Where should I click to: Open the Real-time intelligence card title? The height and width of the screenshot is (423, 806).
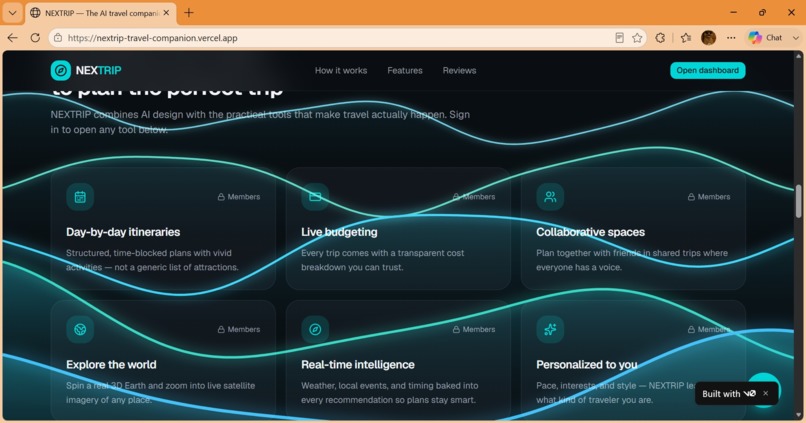point(358,364)
